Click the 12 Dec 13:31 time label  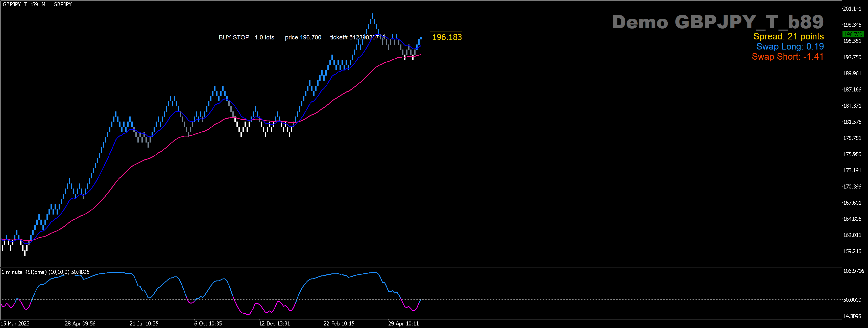point(274,324)
